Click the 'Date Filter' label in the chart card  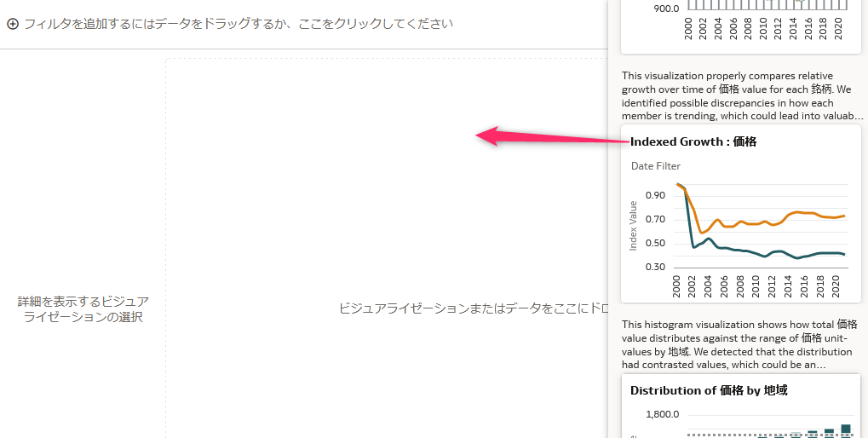tap(655, 166)
